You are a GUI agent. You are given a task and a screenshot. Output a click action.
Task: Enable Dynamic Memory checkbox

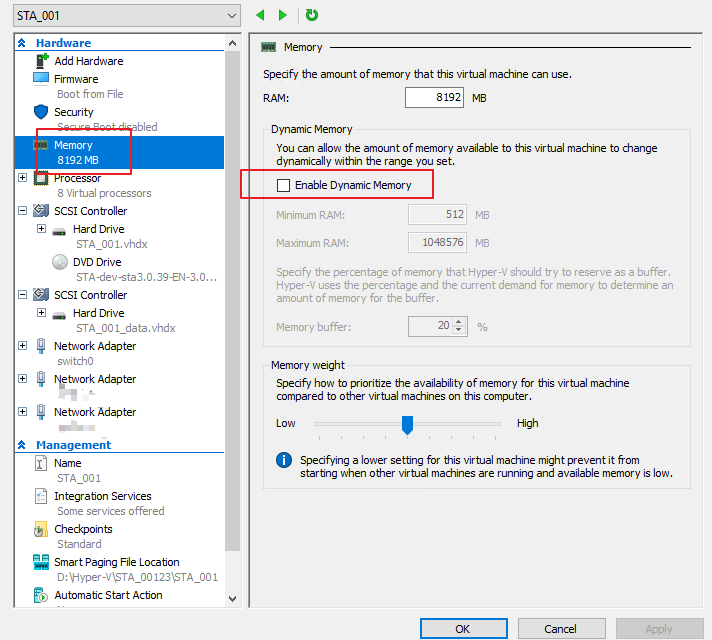(284, 185)
